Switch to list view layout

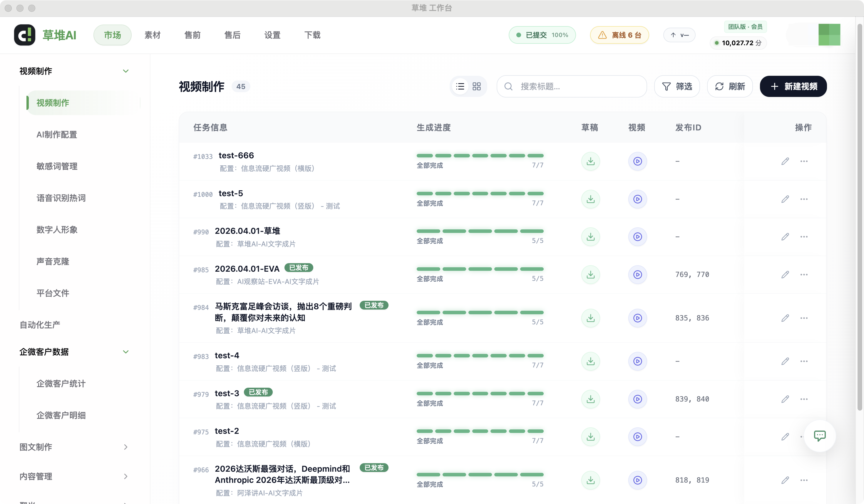pyautogui.click(x=460, y=86)
